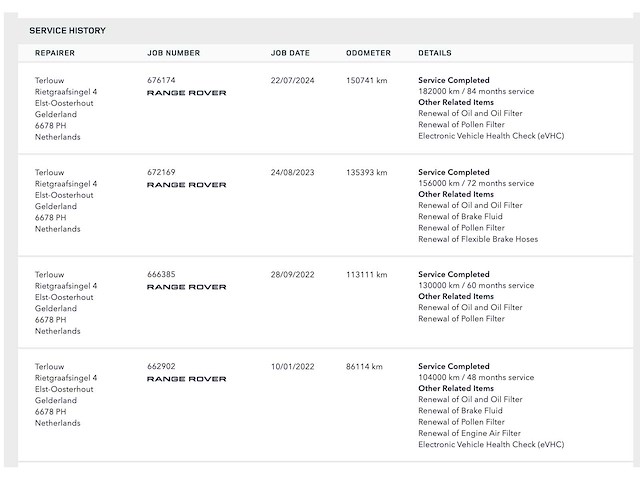Click the Details column header

point(435,53)
